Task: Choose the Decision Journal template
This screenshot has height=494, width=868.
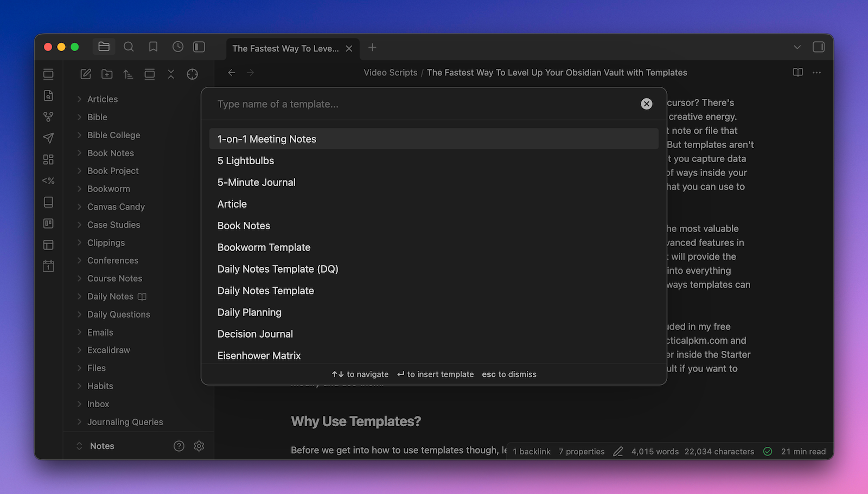Action: pos(255,334)
